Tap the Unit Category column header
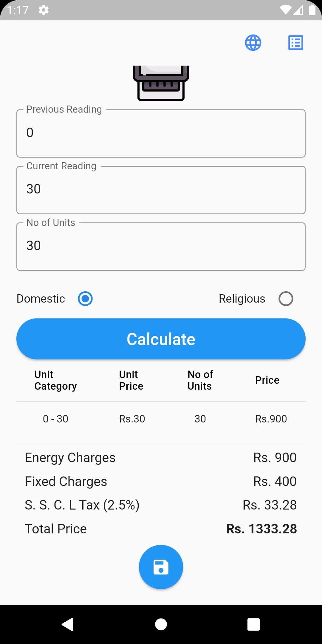 coord(55,380)
